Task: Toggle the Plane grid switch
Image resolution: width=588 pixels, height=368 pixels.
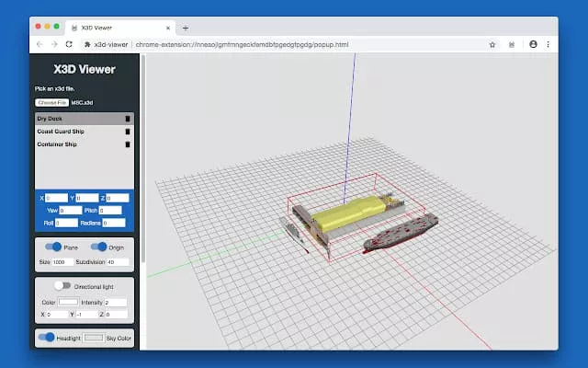Action: pos(53,247)
